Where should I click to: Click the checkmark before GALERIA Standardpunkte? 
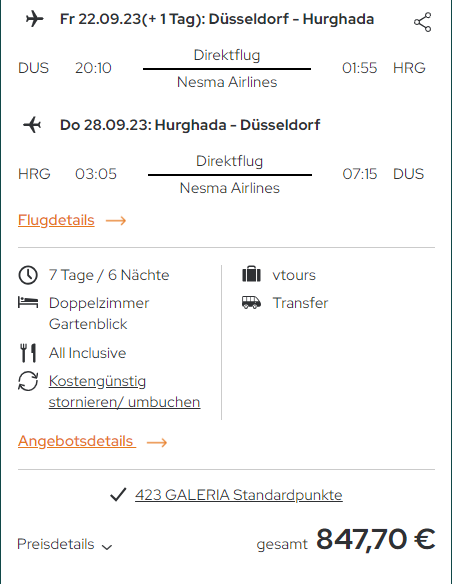(118, 495)
